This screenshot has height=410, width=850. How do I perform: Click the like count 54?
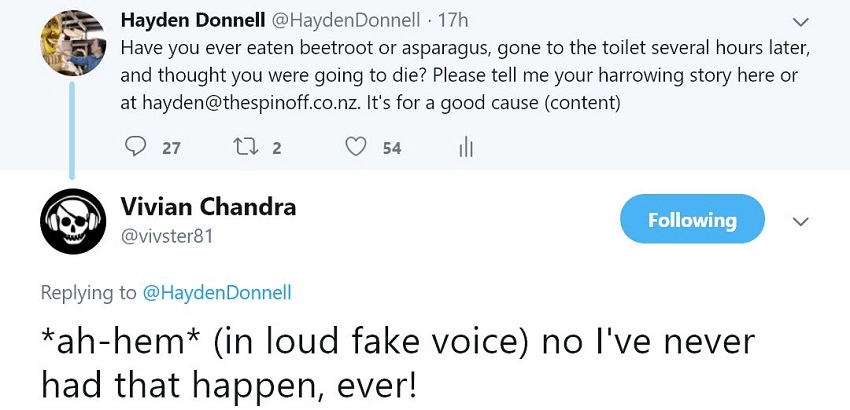click(x=391, y=148)
